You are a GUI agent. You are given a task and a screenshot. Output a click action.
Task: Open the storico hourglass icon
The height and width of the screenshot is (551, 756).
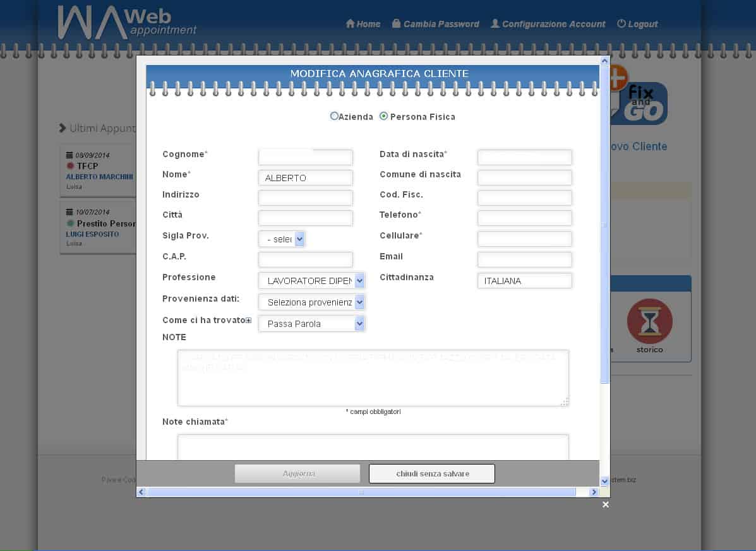tap(649, 321)
